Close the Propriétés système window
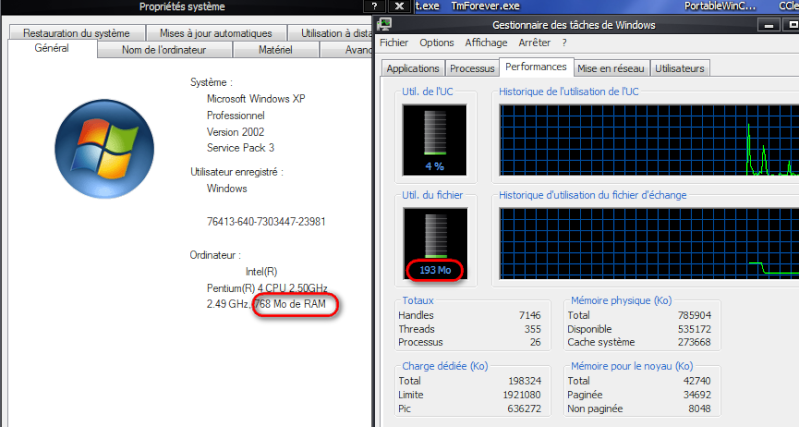This screenshot has width=799, height=427. click(x=400, y=6)
